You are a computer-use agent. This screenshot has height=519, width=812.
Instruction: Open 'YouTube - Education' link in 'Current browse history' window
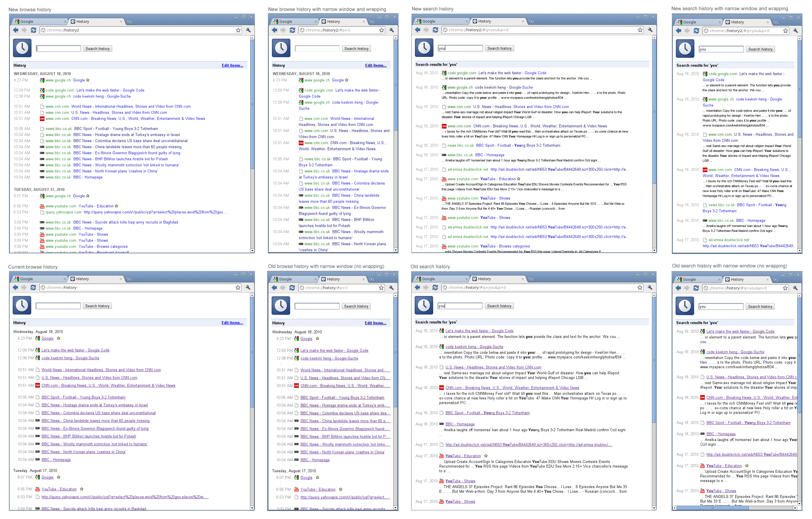click(59, 489)
